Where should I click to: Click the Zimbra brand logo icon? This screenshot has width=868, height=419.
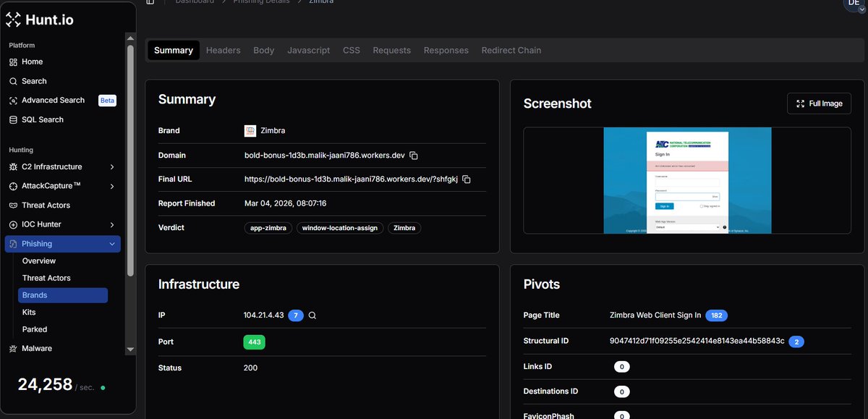click(x=250, y=131)
